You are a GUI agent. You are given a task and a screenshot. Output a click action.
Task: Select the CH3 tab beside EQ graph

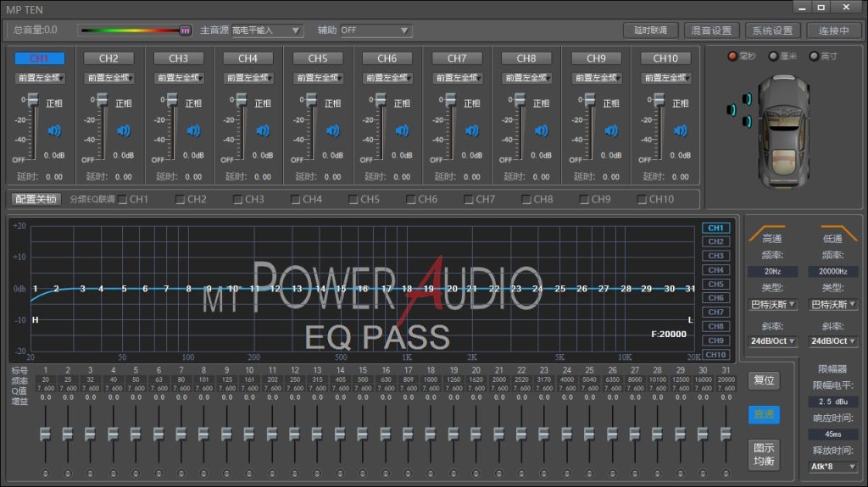(x=715, y=256)
